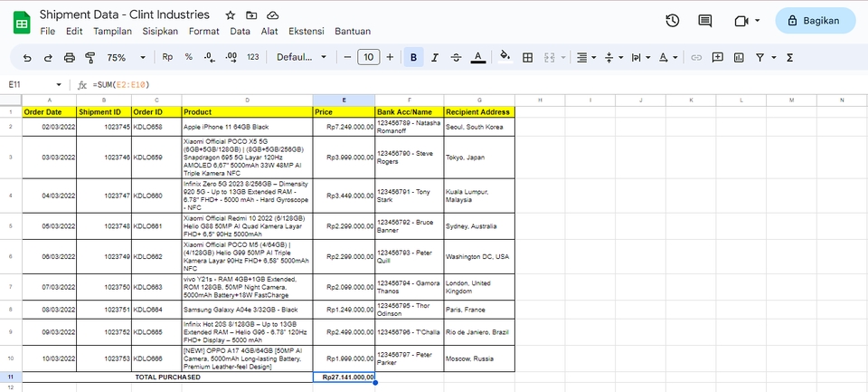Open the Sisipkan menu
The height and width of the screenshot is (392, 868).
point(160,31)
